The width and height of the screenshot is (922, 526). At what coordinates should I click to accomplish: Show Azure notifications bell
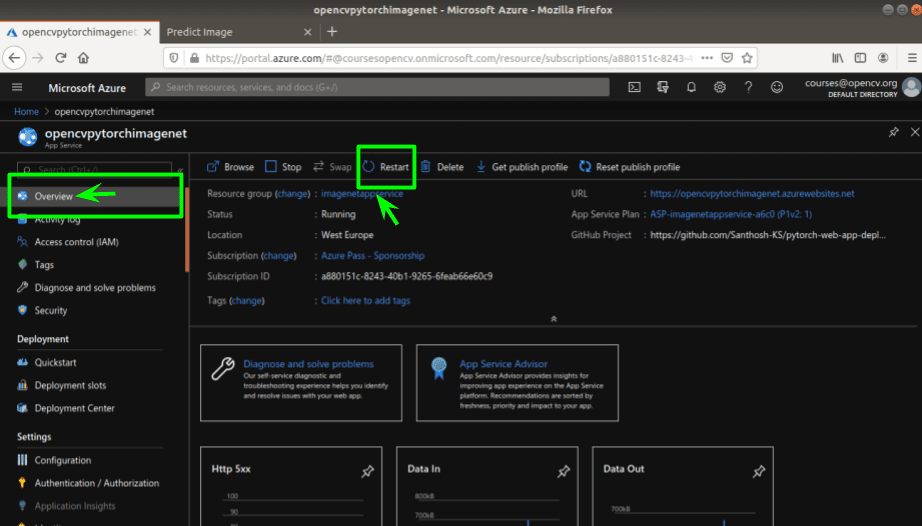coord(691,87)
